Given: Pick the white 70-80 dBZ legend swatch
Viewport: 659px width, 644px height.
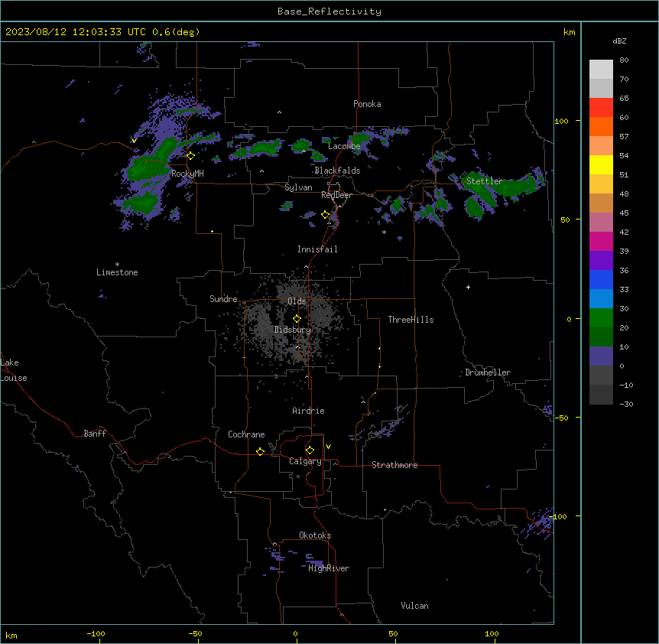Looking at the screenshot, I should click(601, 70).
